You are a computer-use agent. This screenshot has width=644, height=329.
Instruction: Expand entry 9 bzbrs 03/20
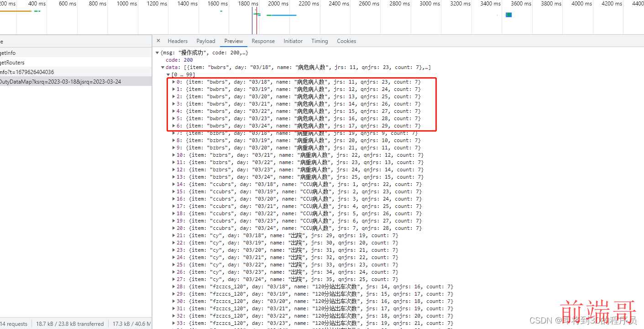click(173, 148)
